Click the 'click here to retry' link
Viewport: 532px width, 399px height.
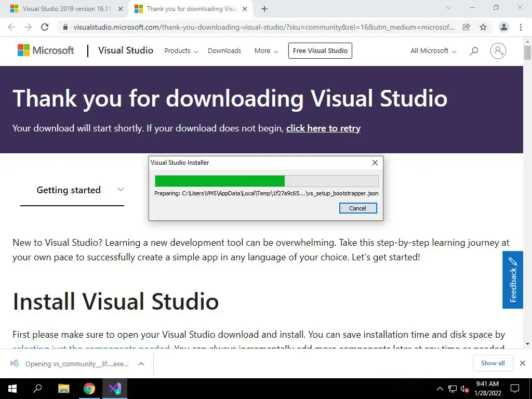point(323,128)
